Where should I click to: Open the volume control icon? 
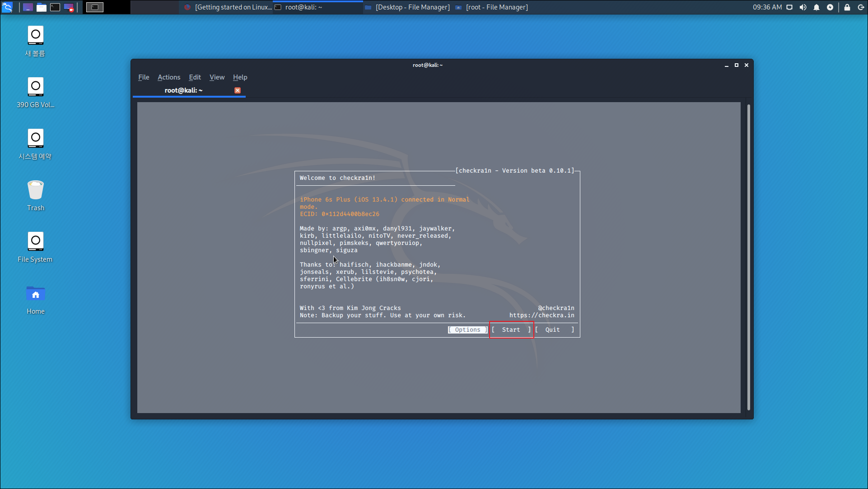[803, 7]
